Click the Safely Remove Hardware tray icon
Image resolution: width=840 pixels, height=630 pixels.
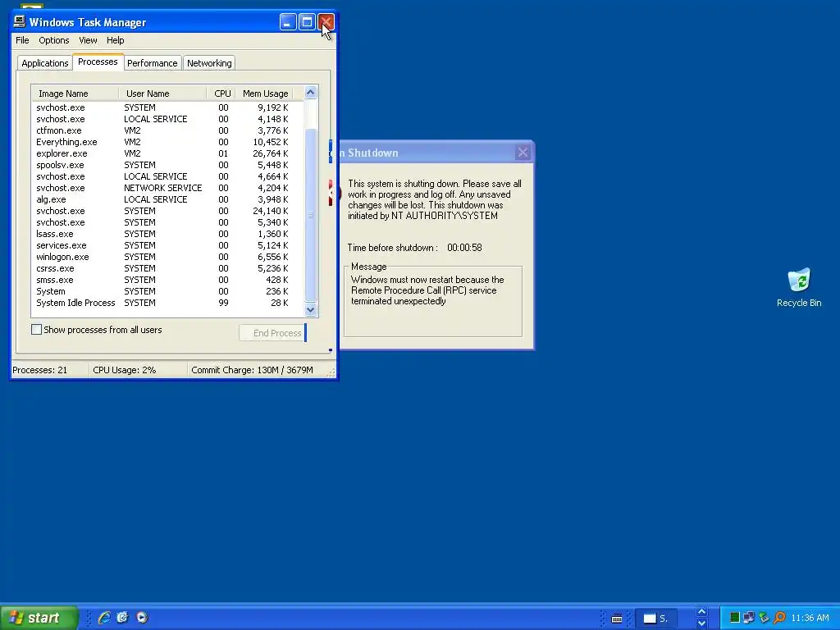764,618
